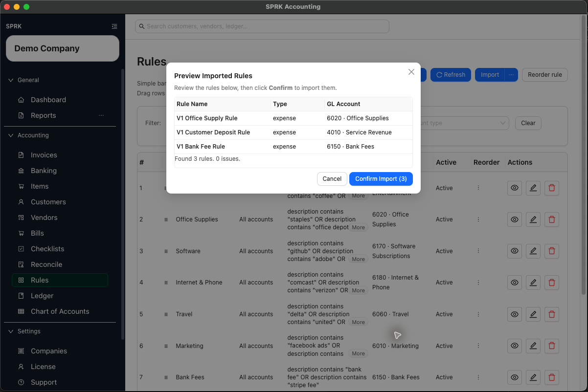Viewport: 588px width, 392px height.
Task: Select the V1 Bank Fee Rule row
Action: tap(294, 147)
